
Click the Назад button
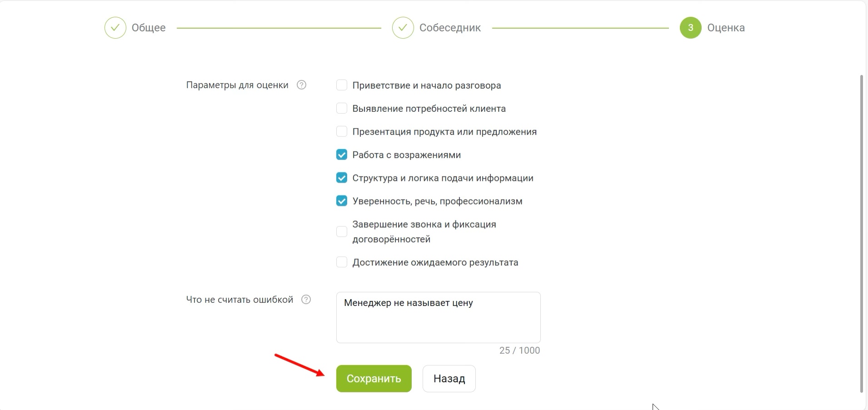coord(449,379)
